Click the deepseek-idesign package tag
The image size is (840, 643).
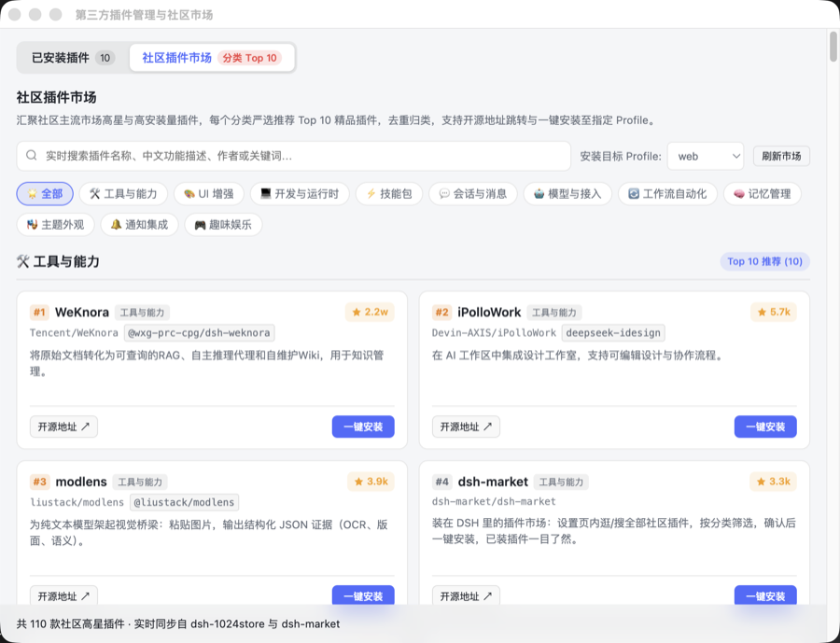point(613,333)
